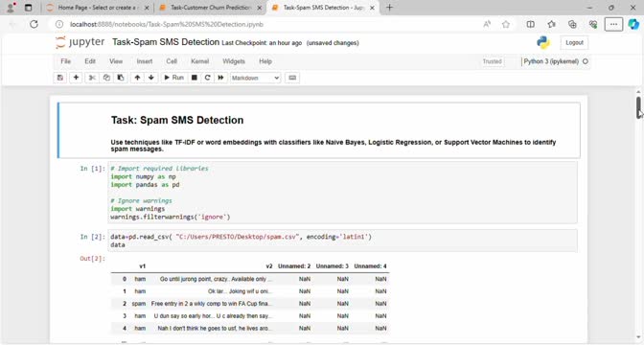Switch to Task-Customer Churn Prediction tab
644x345 pixels.
[x=209, y=8]
